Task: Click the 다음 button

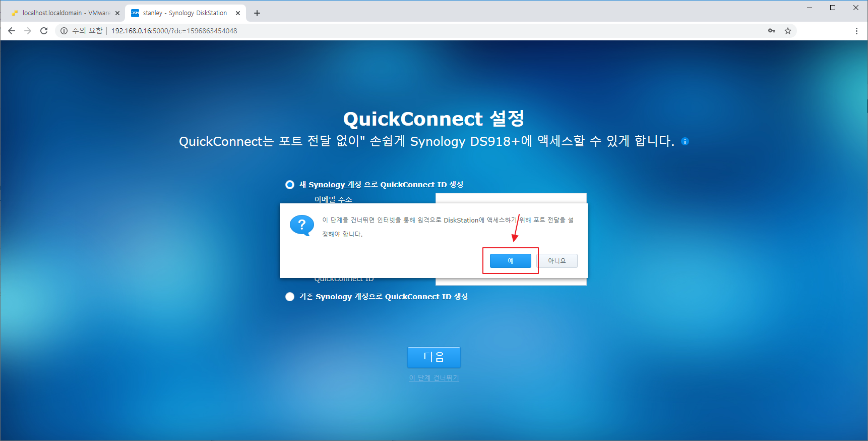Action: point(434,357)
